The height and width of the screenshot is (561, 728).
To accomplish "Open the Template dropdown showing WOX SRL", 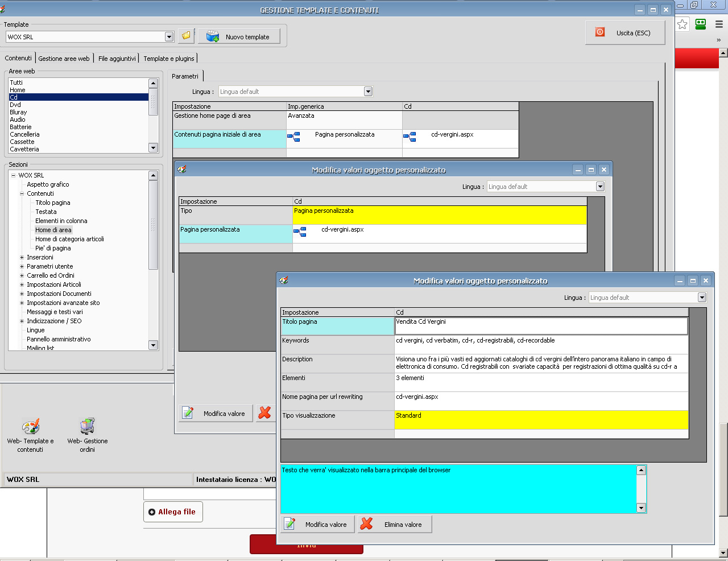I will (x=169, y=37).
